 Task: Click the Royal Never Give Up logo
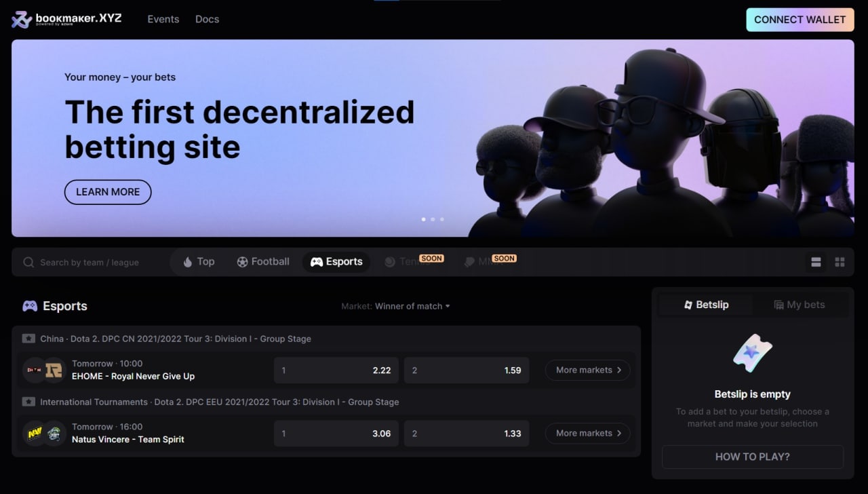54,370
